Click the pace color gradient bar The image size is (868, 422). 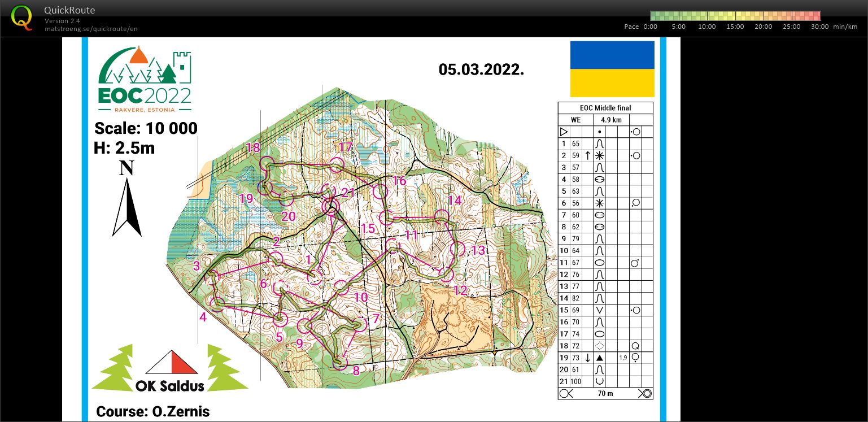[x=735, y=16]
